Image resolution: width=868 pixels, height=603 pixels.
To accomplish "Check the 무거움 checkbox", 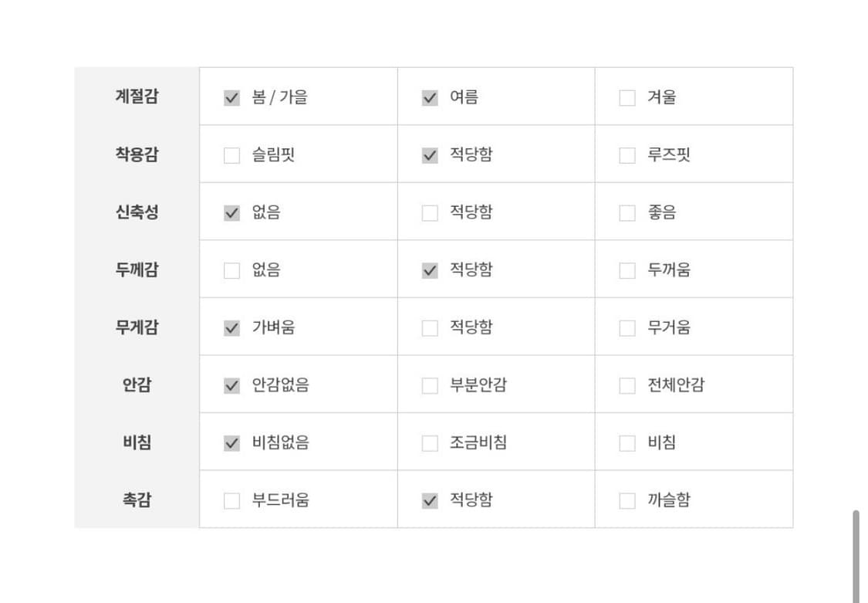I will click(x=627, y=327).
